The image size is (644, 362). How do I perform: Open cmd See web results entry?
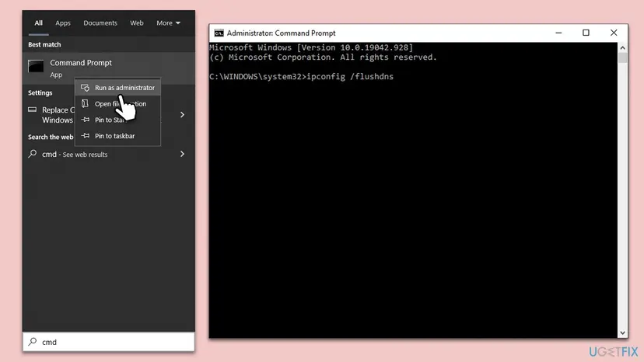109,155
